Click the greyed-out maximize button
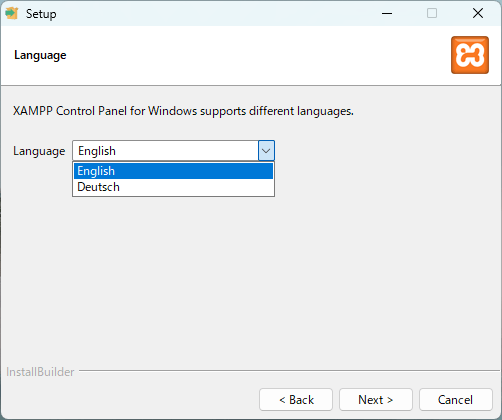This screenshot has width=502, height=420. pyautogui.click(x=432, y=13)
